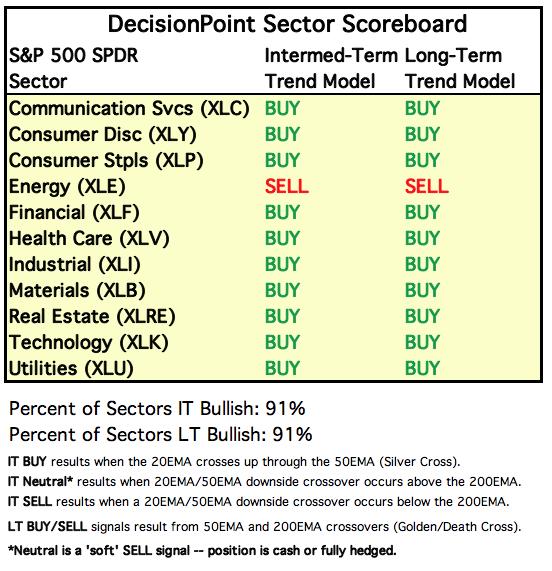Click Utilities (XLU) Intermed-Term BUY signal
Viewport: 552px width, 571px height.
[x=282, y=368]
